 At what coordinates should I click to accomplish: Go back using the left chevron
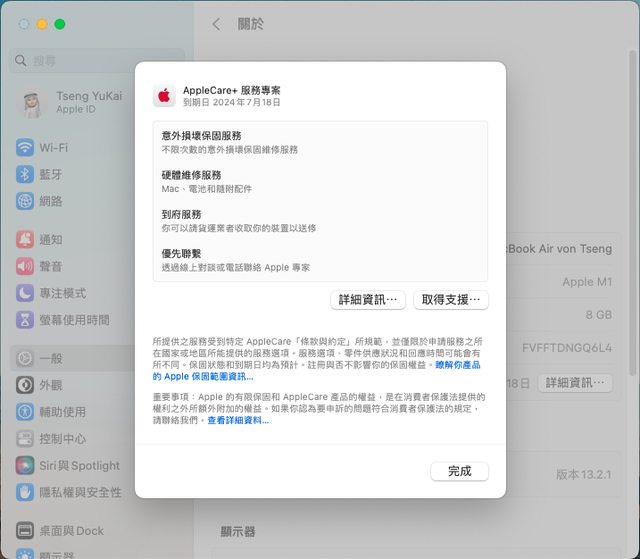[217, 24]
